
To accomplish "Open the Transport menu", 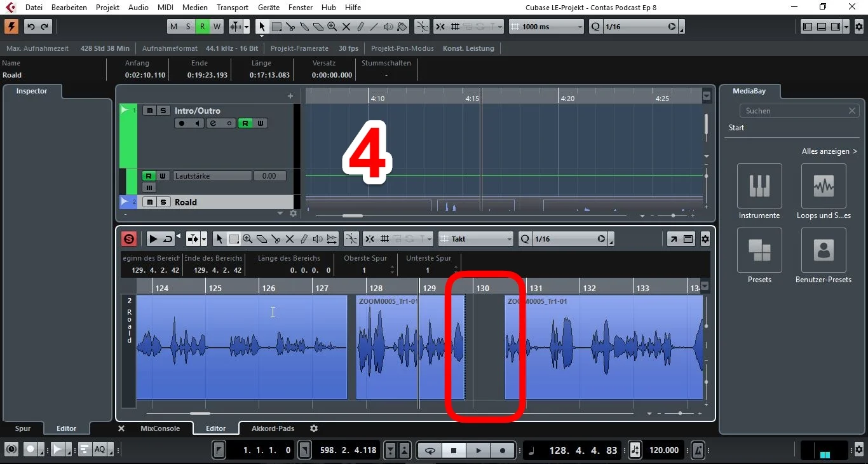I will [233, 8].
